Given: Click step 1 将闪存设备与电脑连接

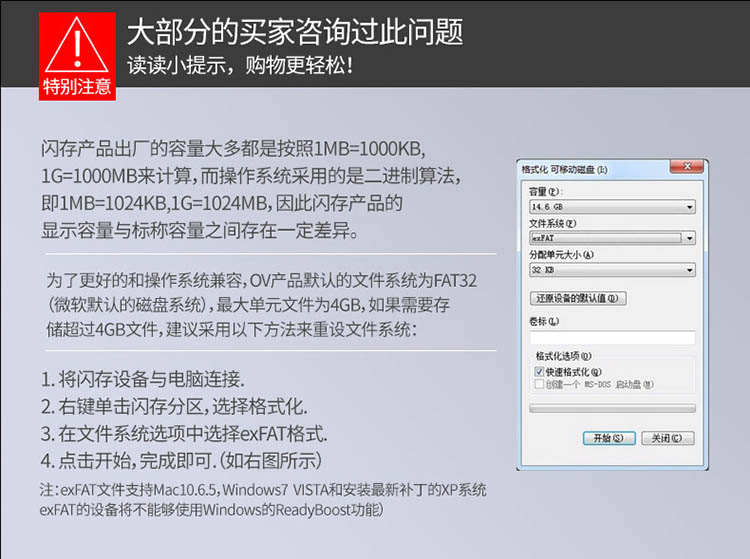Looking at the screenshot, I should 143,380.
